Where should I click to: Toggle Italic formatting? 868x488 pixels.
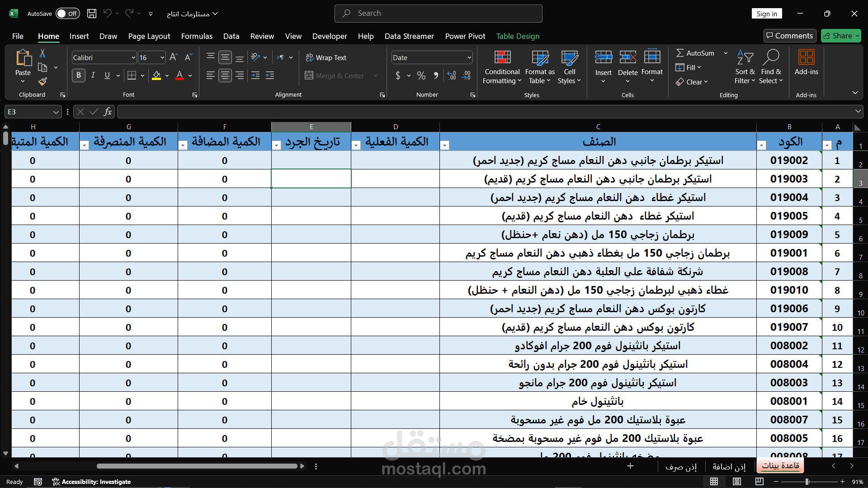tap(93, 75)
